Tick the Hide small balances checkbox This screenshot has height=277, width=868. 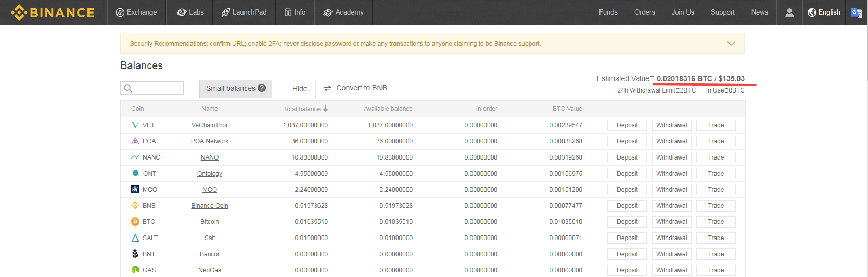(284, 89)
